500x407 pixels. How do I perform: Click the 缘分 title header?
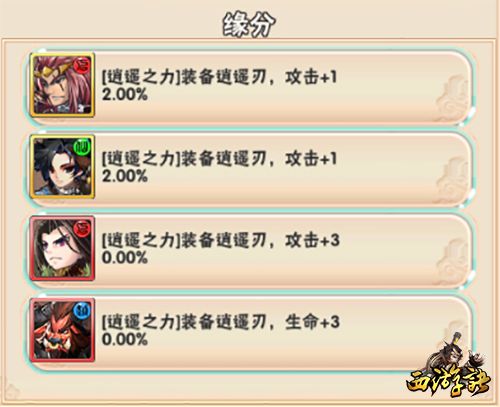(x=249, y=24)
